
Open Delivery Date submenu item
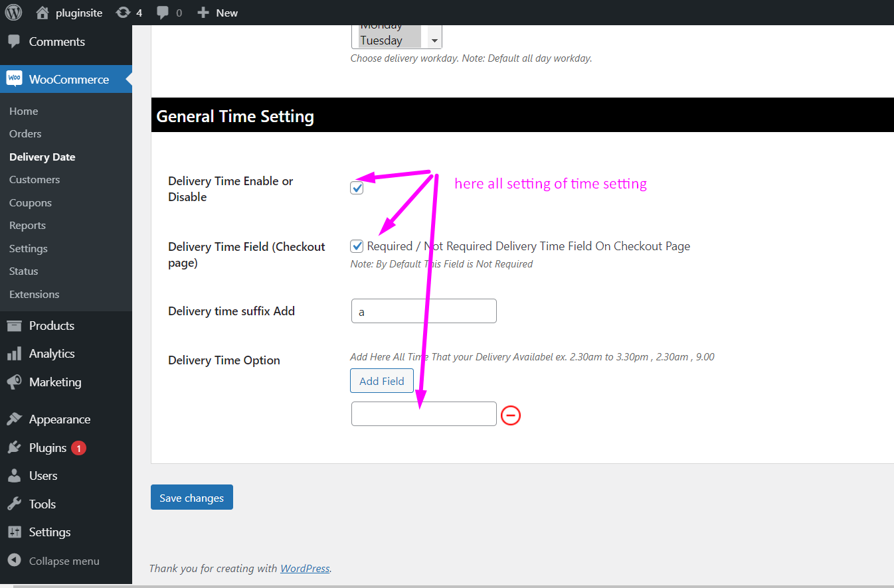click(43, 157)
